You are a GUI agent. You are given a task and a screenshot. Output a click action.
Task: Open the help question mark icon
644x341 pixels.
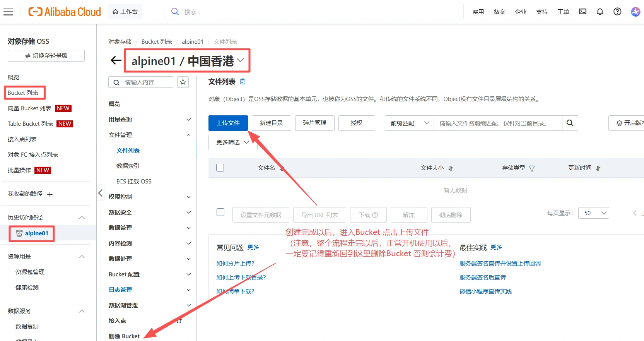[617, 12]
